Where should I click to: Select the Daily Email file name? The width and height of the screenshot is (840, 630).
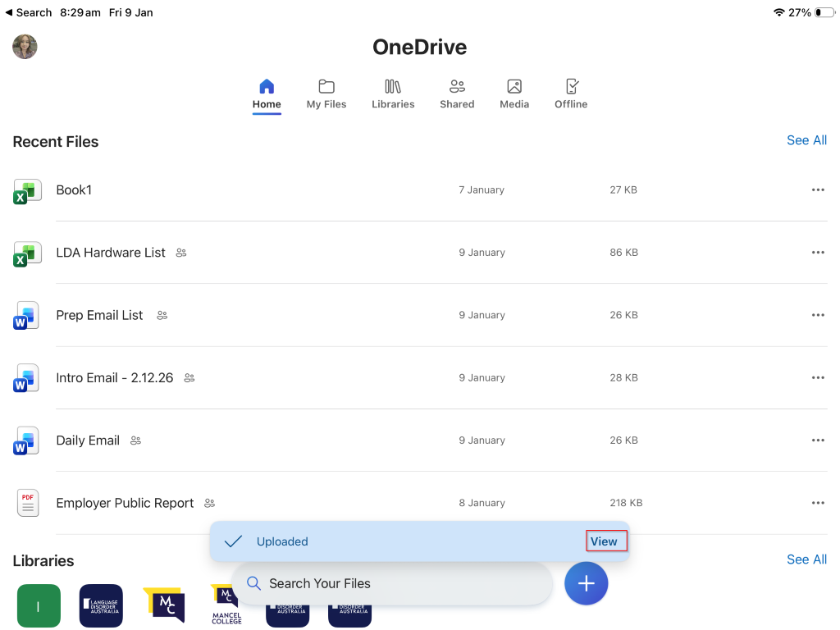coord(88,441)
